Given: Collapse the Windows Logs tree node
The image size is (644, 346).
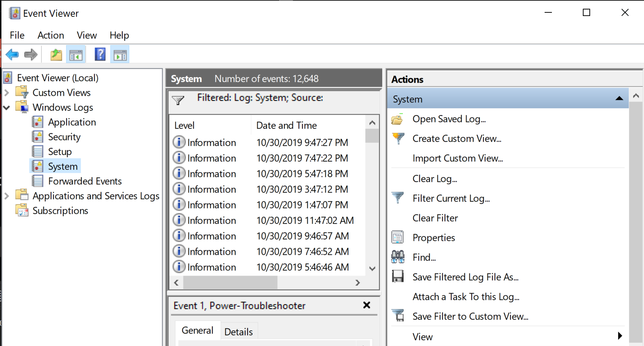Looking at the screenshot, I should point(7,108).
